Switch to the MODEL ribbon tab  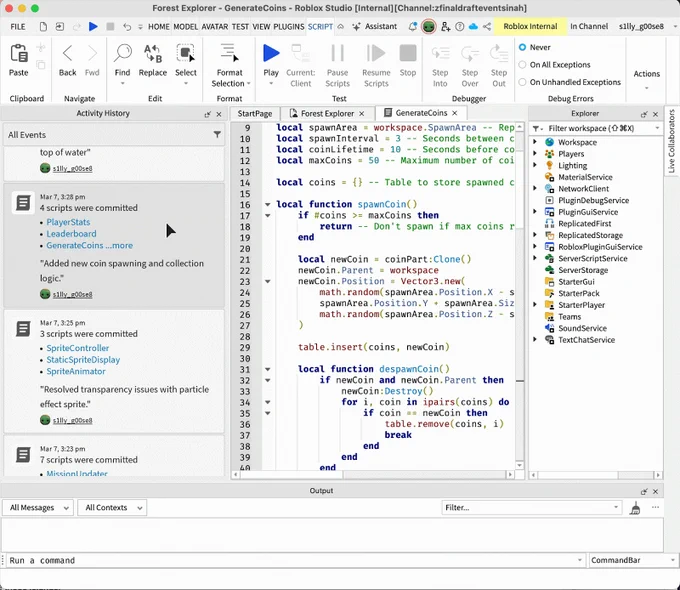coord(186,26)
